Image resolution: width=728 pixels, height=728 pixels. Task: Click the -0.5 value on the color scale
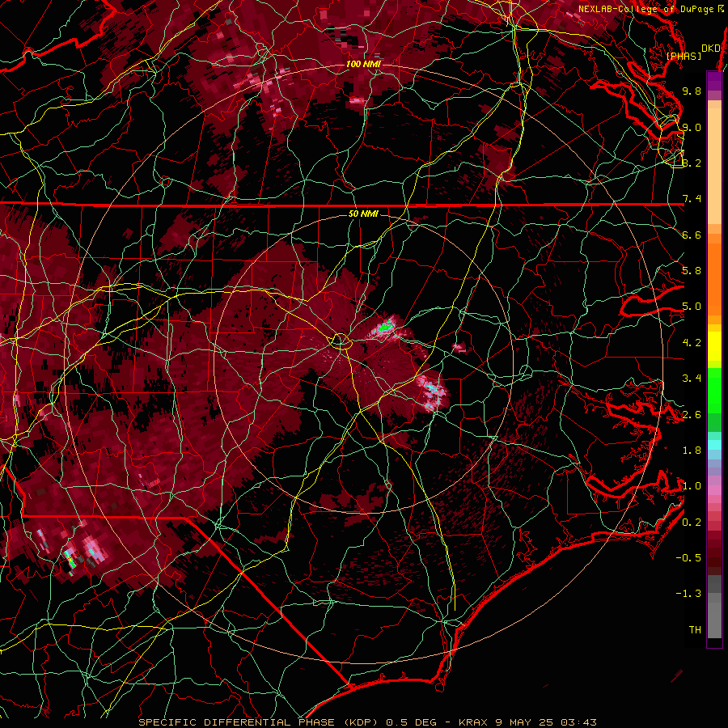pyautogui.click(x=688, y=558)
